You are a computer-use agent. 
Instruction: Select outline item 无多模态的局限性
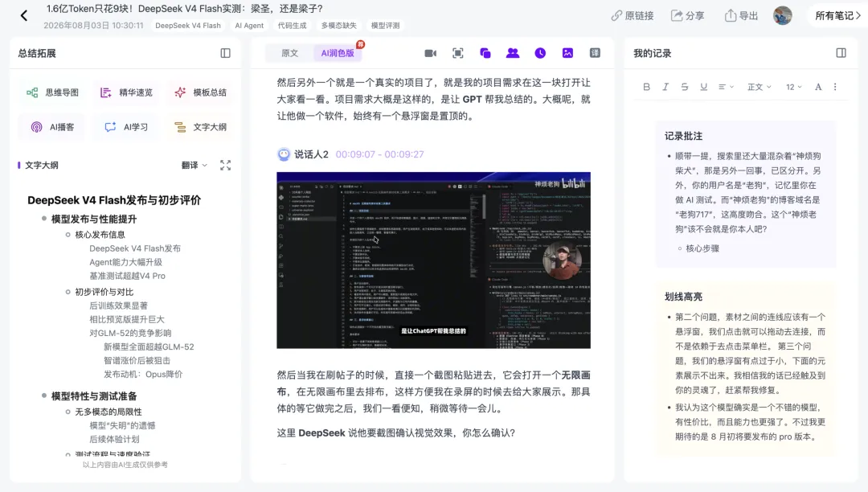point(108,412)
